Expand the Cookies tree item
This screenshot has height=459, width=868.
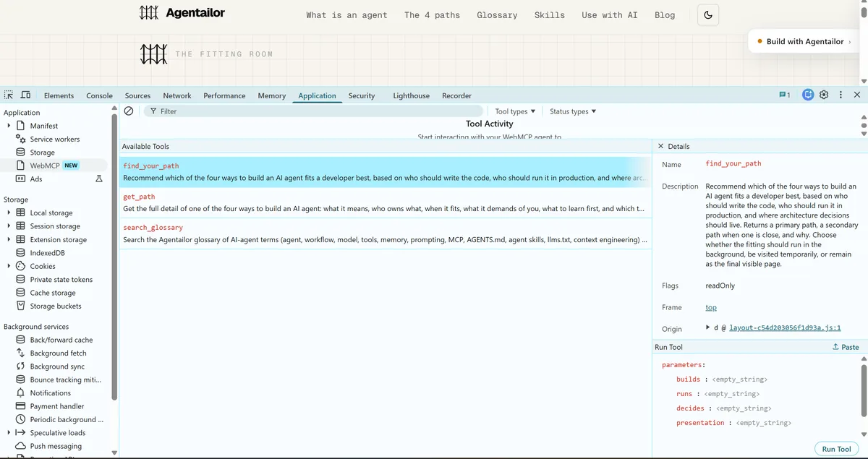[9, 266]
